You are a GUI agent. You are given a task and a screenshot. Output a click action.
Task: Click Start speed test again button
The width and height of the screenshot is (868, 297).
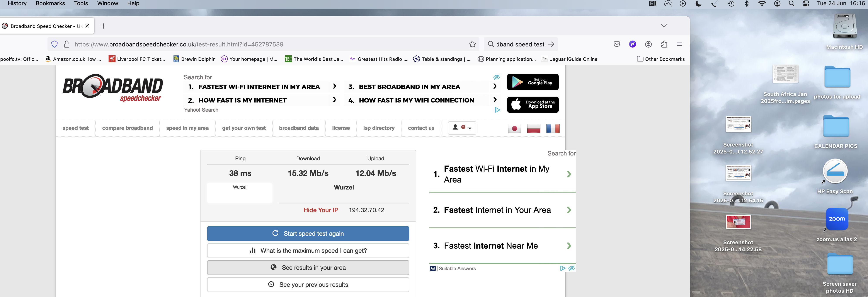pos(308,234)
